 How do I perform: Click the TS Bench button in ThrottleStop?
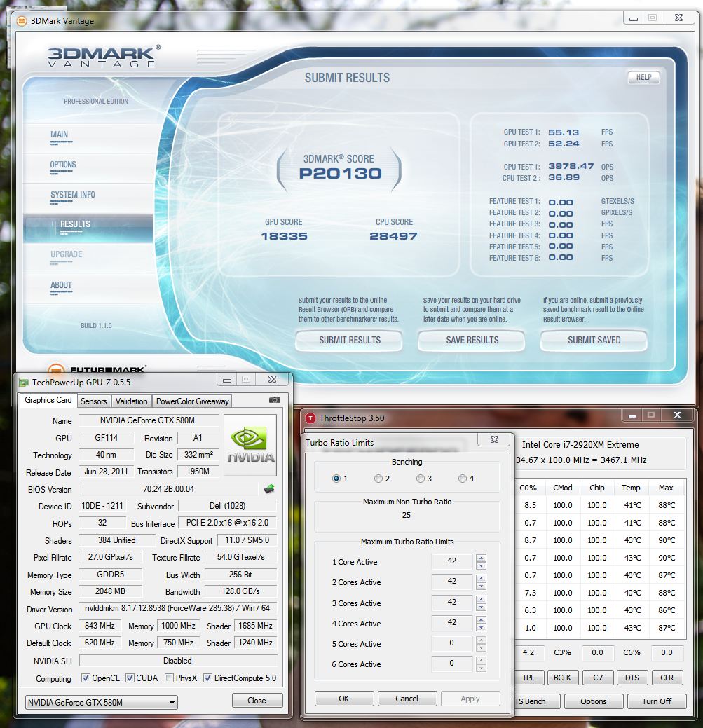[536, 701]
